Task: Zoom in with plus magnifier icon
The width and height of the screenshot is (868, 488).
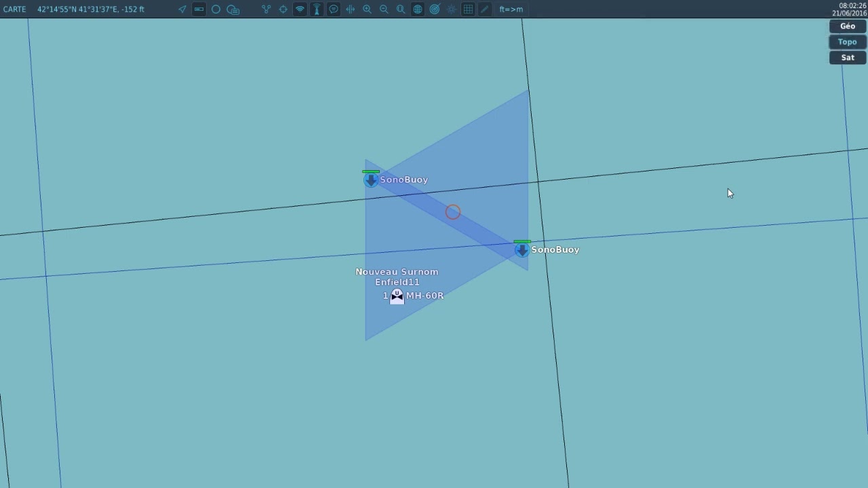Action: [367, 9]
